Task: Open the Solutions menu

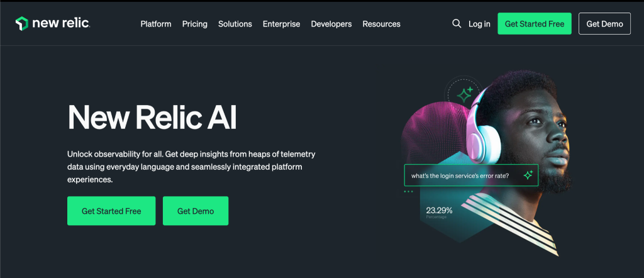Action: (x=235, y=24)
